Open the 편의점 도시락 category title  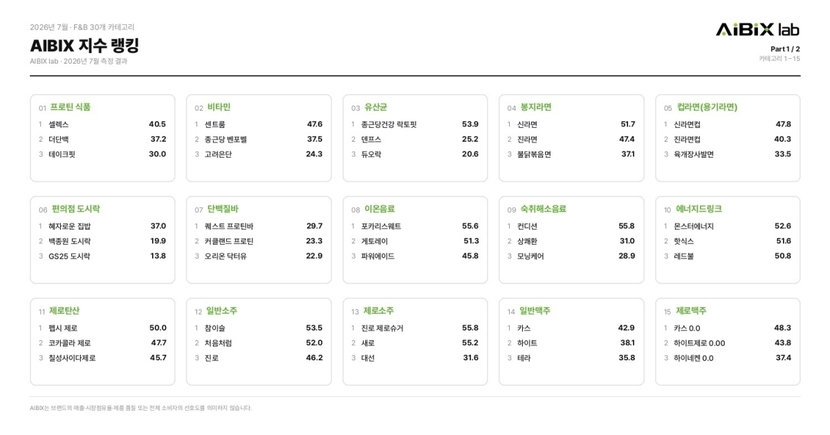[x=76, y=209]
